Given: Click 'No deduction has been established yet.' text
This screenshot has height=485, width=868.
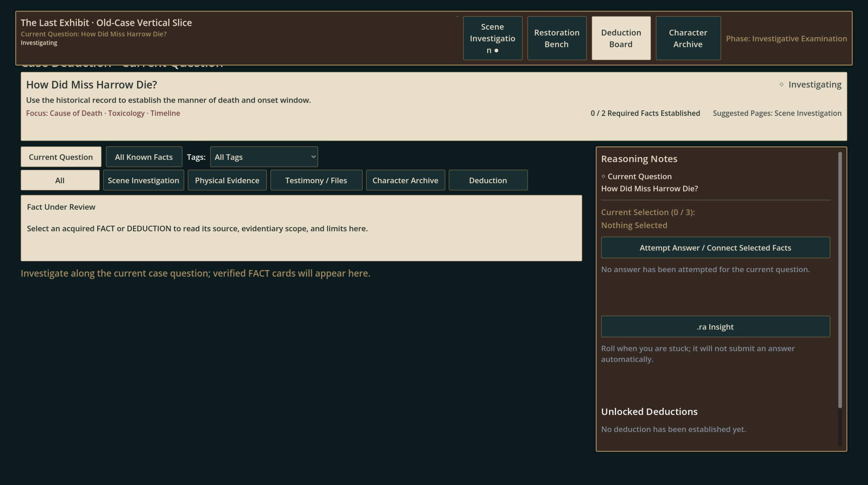Looking at the screenshot, I should pyautogui.click(x=673, y=429).
